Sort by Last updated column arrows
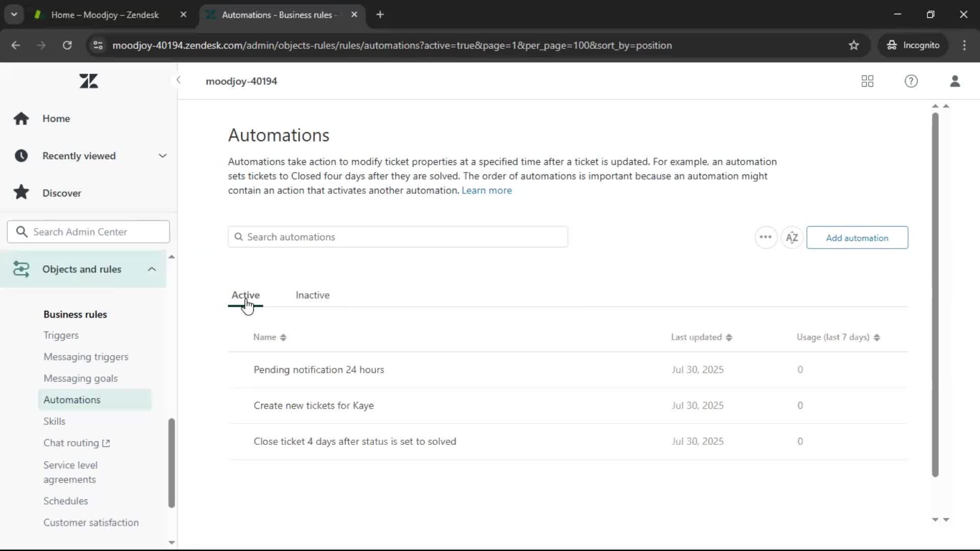This screenshot has height=551, width=980. click(729, 337)
